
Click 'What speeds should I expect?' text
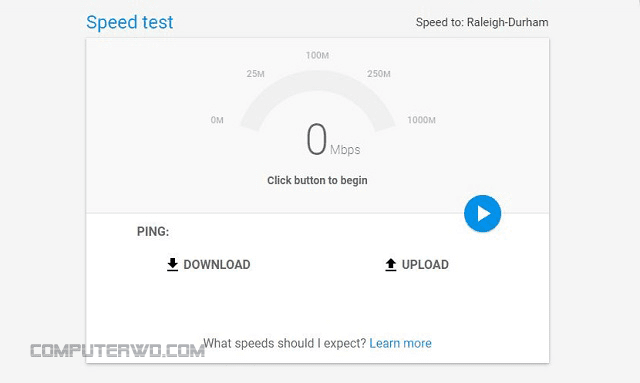pos(285,343)
